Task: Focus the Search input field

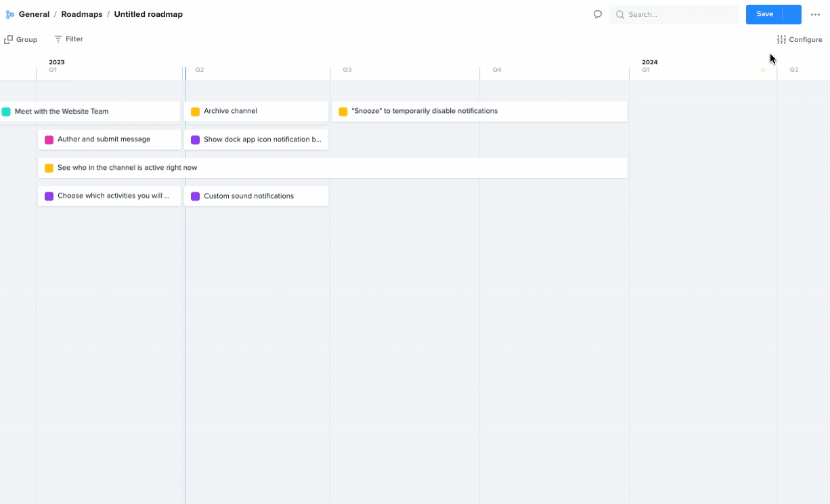Action: (674, 14)
